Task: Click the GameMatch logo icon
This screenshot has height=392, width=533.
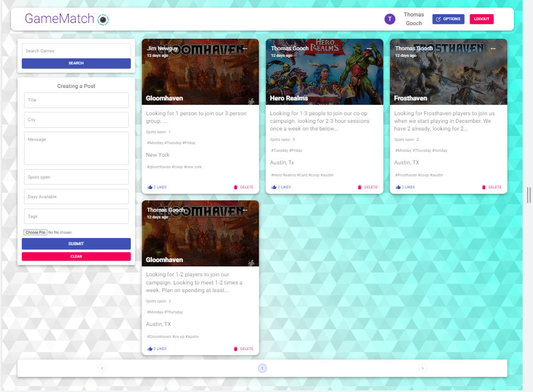Action: 103,20
